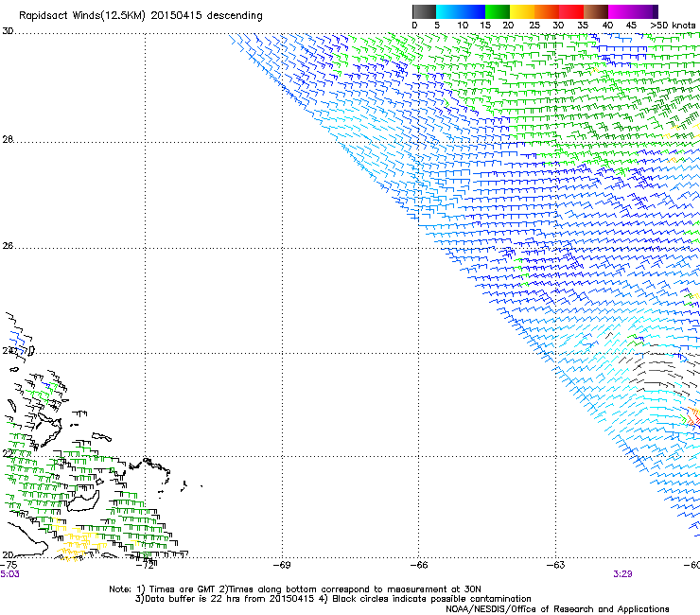The image size is (700, 615).
Task: Pick the brown 35-40 knots legend swatch
Action: [596, 11]
